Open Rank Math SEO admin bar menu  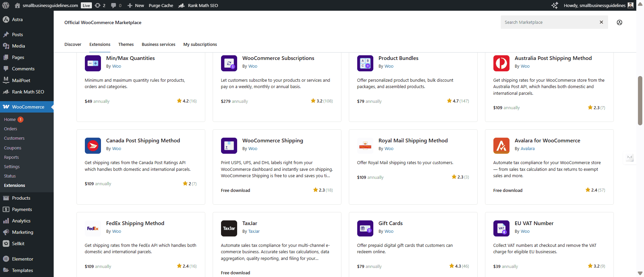coord(198,5)
